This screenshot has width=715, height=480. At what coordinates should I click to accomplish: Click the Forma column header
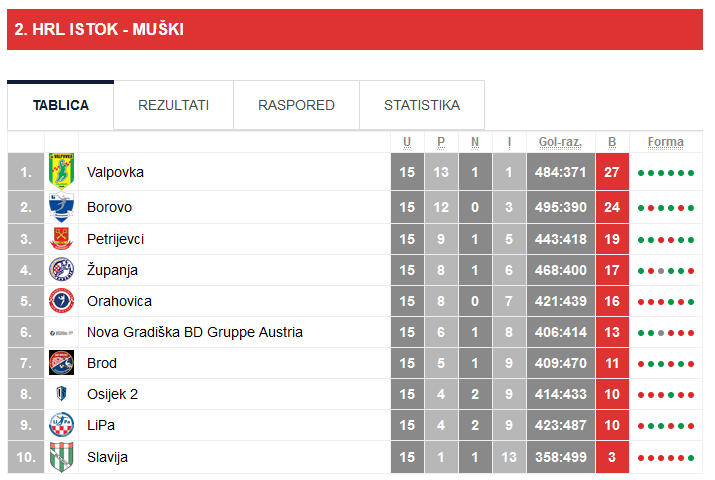click(665, 142)
